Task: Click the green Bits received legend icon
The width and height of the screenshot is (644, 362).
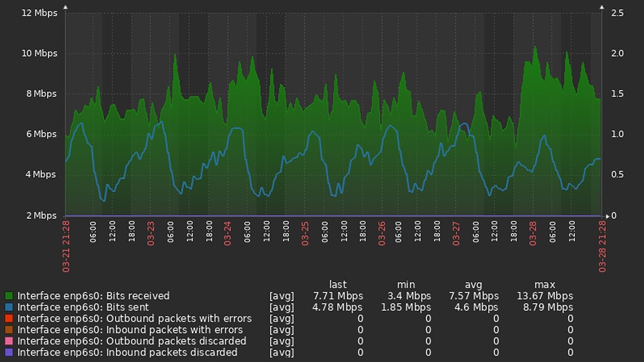Action: (x=9, y=296)
